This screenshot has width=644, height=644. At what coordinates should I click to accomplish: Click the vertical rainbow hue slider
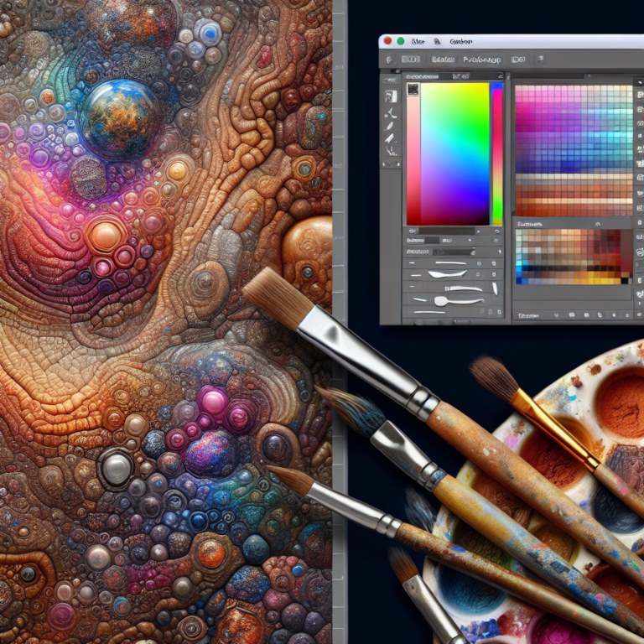point(497,153)
